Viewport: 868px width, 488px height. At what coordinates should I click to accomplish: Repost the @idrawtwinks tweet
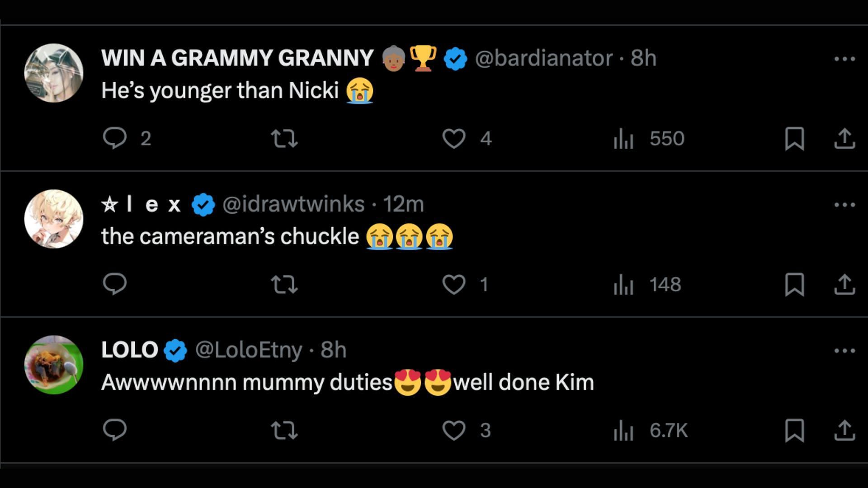284,284
